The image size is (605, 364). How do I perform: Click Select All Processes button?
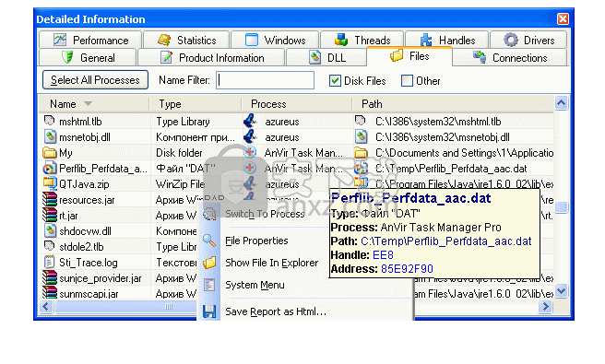[x=95, y=80]
